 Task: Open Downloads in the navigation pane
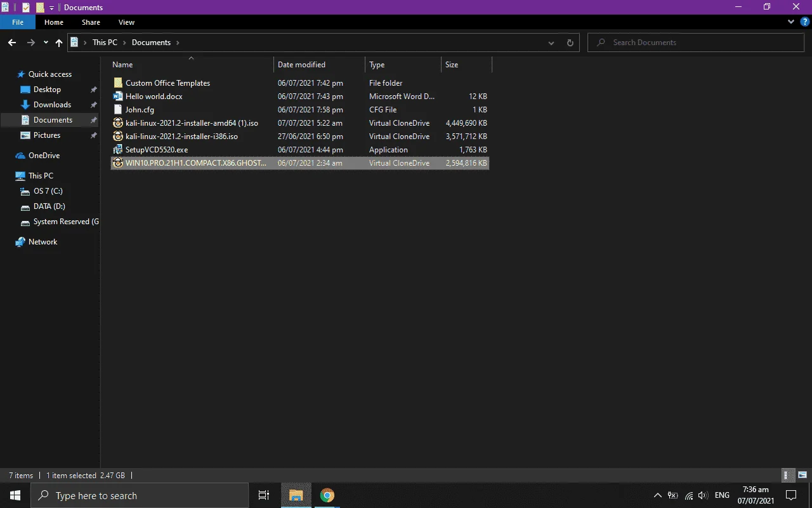(x=52, y=105)
